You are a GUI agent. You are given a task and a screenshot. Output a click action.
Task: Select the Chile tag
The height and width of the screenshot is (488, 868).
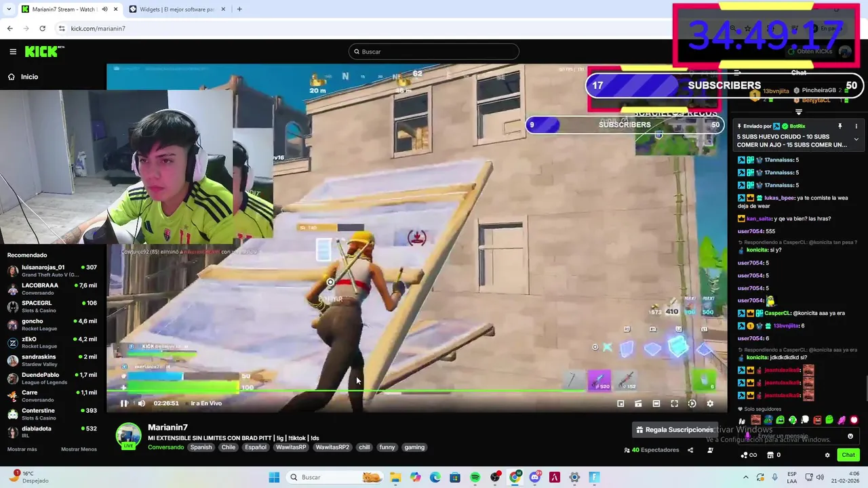(x=229, y=447)
